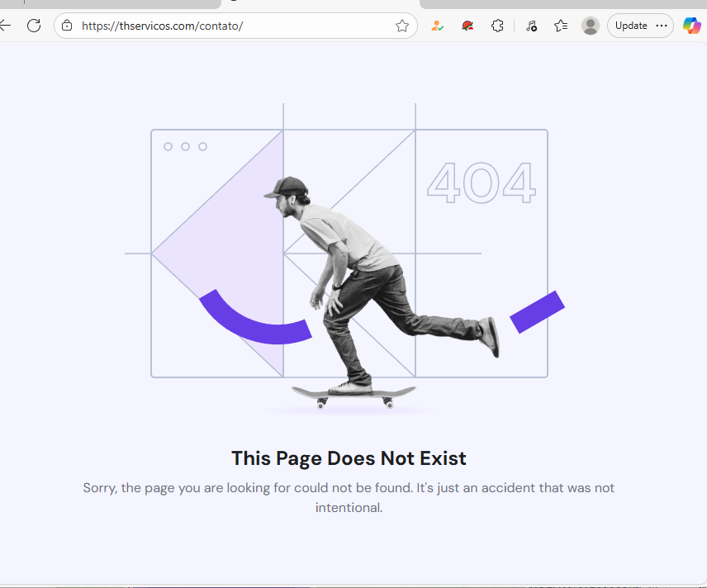This screenshot has height=588, width=707.
Task: Open the profile avatar menu
Action: click(x=591, y=26)
